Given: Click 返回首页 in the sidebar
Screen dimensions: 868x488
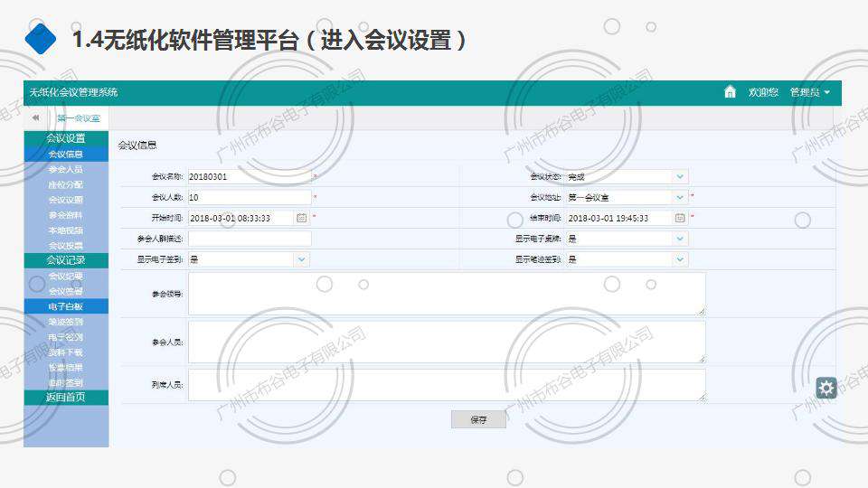Looking at the screenshot, I should (x=65, y=397).
